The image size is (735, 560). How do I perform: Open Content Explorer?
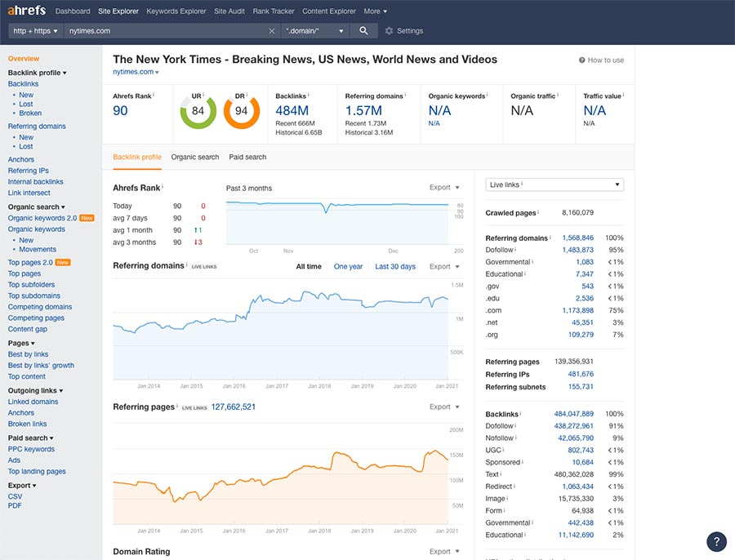pos(328,11)
